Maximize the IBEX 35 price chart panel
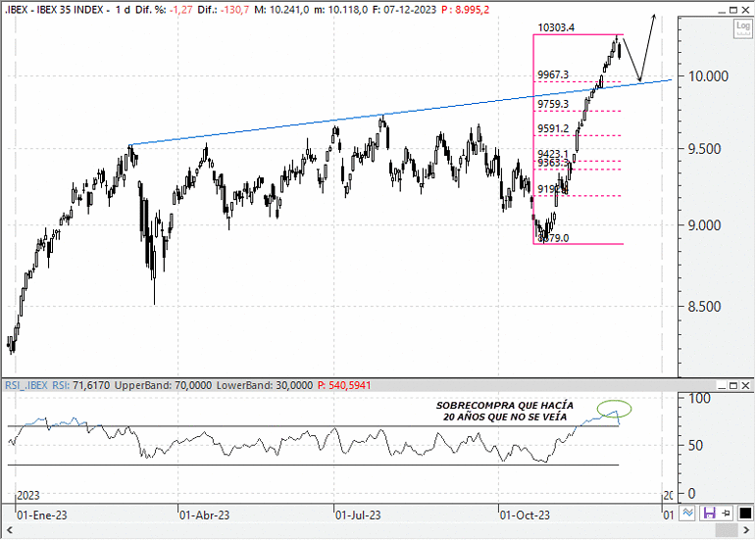756x540 pixels. [x=733, y=10]
